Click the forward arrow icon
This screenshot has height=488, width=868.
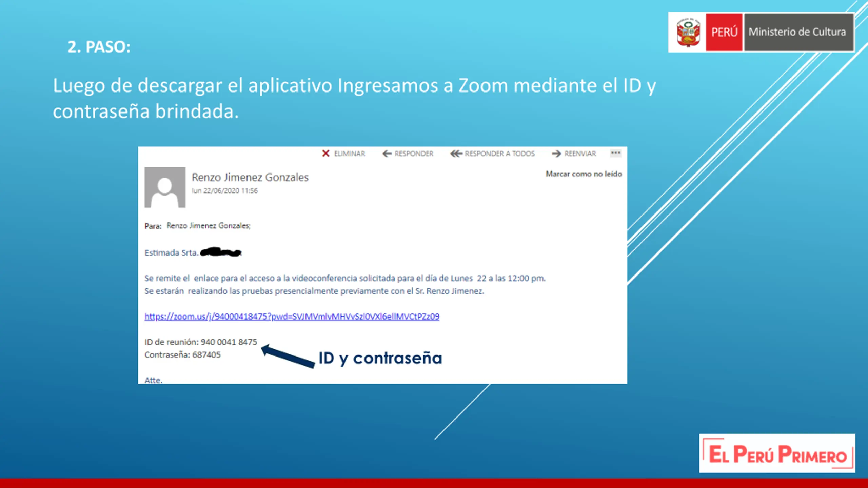coord(556,154)
